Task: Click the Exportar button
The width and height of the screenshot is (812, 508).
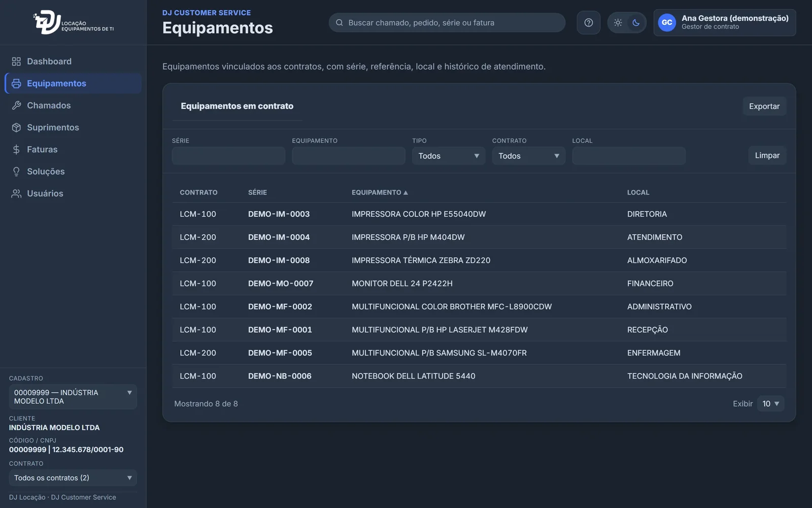Action: (x=764, y=106)
